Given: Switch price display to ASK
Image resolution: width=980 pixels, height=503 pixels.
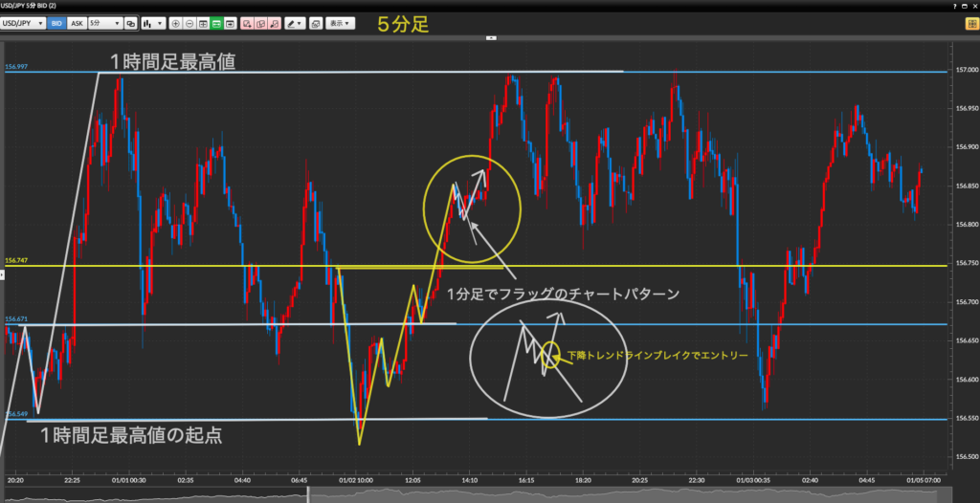Looking at the screenshot, I should coord(76,22).
